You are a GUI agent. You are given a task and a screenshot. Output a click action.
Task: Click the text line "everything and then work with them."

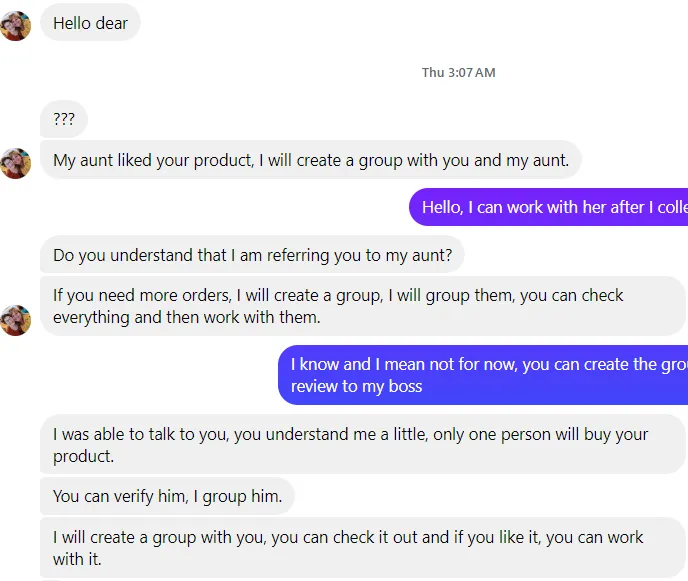(186, 318)
